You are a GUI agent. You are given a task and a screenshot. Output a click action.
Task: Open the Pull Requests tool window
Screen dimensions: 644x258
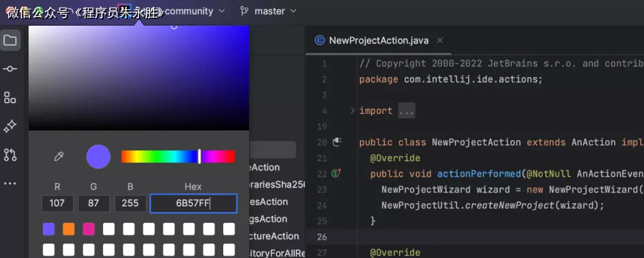pyautogui.click(x=10, y=155)
